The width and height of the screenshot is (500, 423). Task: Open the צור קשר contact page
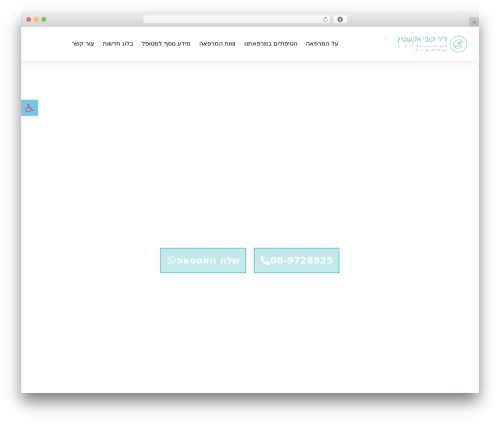83,44
